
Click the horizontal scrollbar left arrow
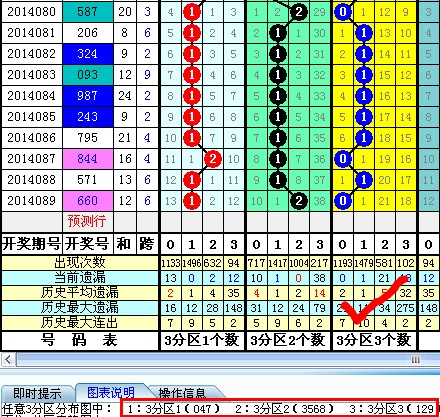tap(8, 360)
